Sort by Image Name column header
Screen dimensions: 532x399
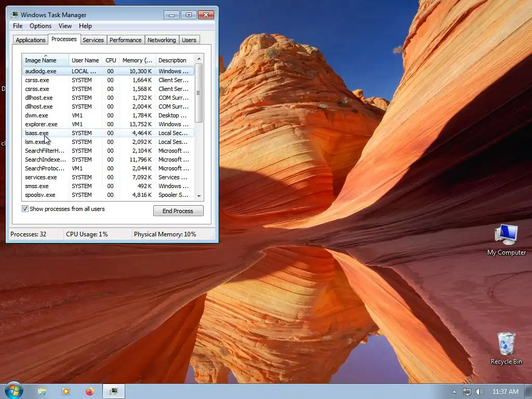tap(46, 60)
